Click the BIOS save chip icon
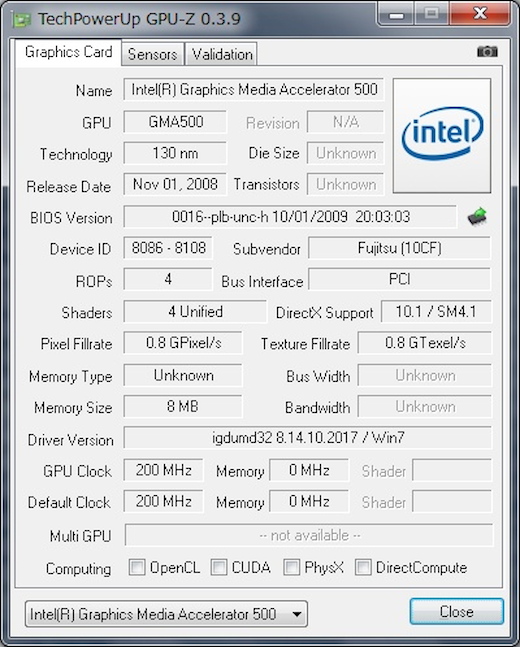Viewport: 520px width, 647px height. (477, 217)
